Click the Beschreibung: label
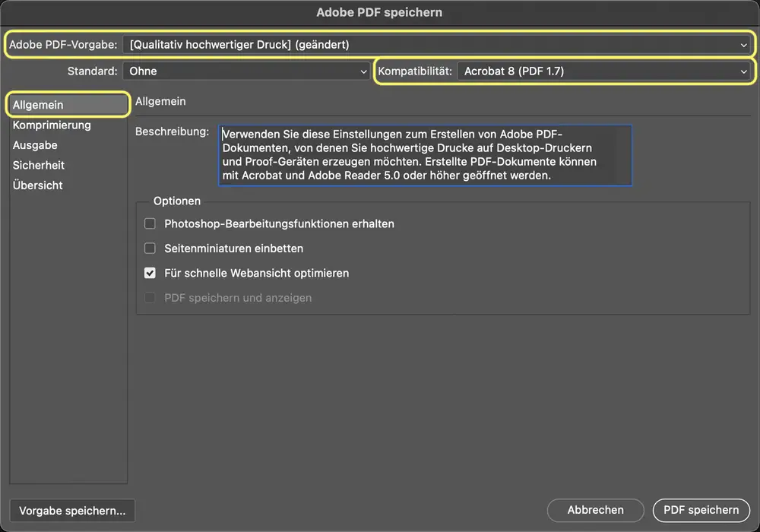 (x=172, y=131)
